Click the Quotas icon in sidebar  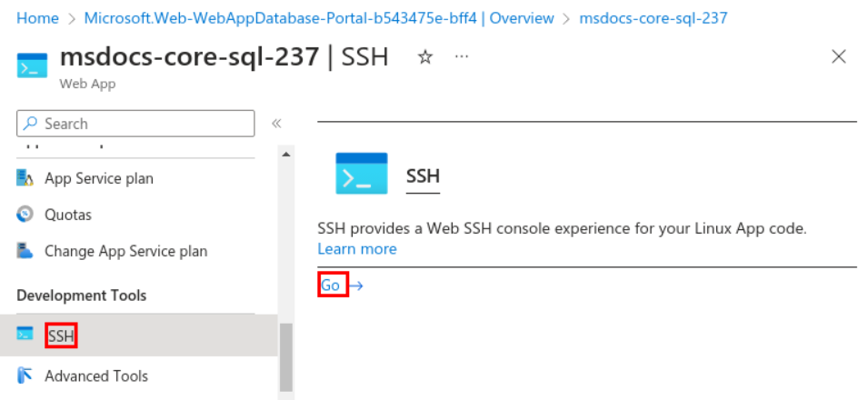(25, 215)
